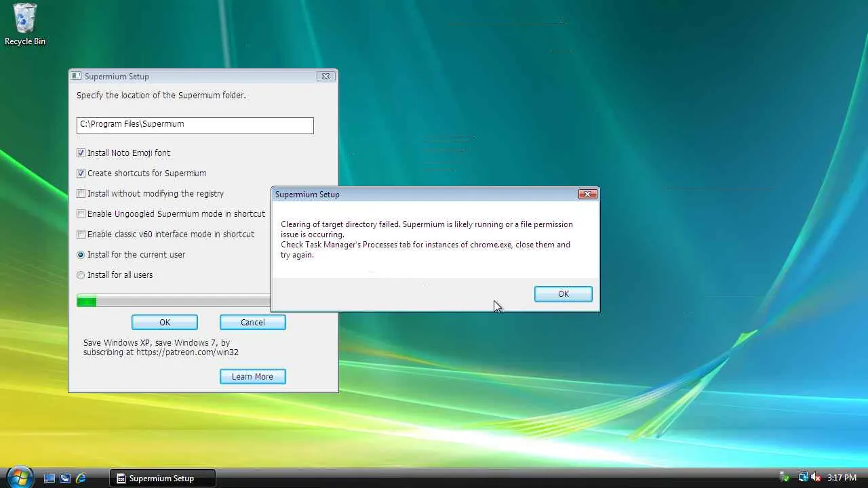This screenshot has width=868, height=488.
Task: Click 'Specify the location of the Supermium folder' text
Action: (x=161, y=96)
